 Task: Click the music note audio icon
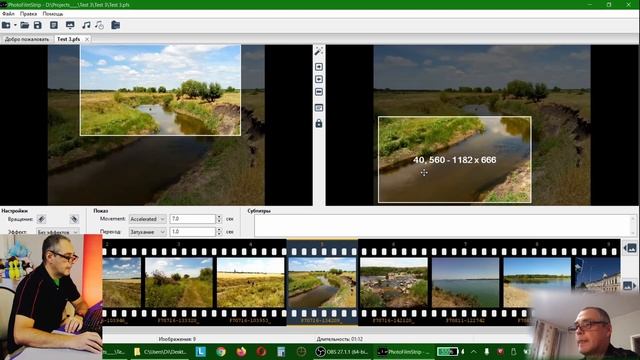(86, 25)
